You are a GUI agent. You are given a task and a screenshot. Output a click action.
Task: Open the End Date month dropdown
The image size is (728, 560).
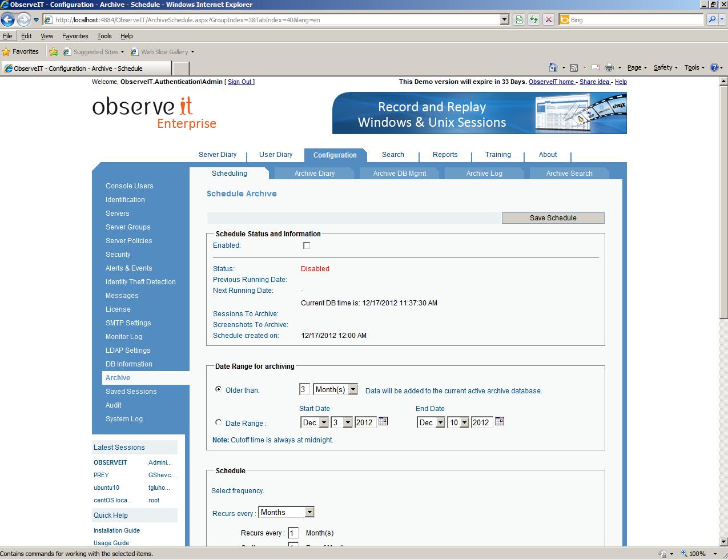click(431, 422)
